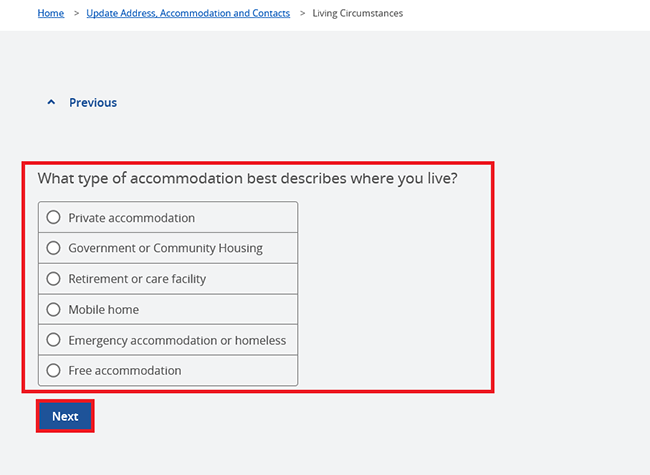
Task: Pick the Mobile home radio button
Action: (54, 310)
